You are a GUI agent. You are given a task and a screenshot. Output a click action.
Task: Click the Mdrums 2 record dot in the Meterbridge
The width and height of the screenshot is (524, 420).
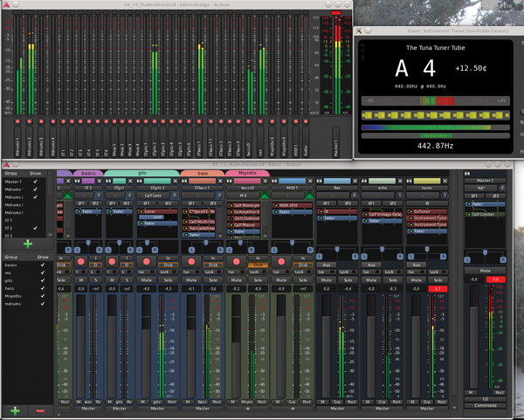[x=30, y=121]
